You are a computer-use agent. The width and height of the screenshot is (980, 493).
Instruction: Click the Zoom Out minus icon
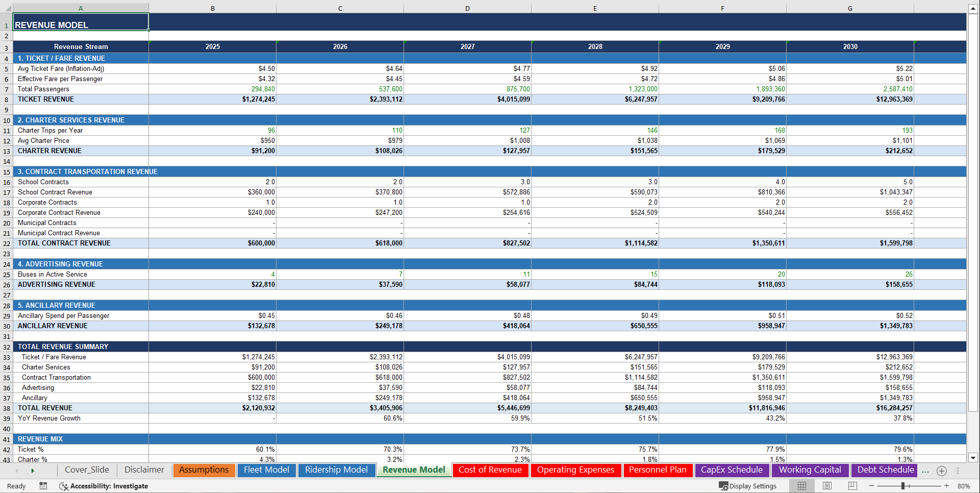[x=872, y=486]
